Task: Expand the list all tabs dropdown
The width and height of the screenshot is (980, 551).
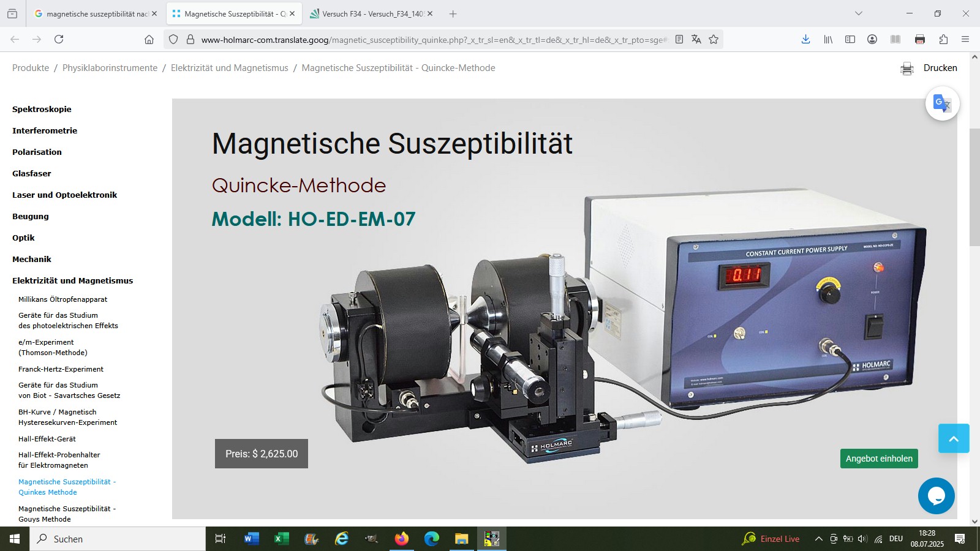Action: pos(859,13)
